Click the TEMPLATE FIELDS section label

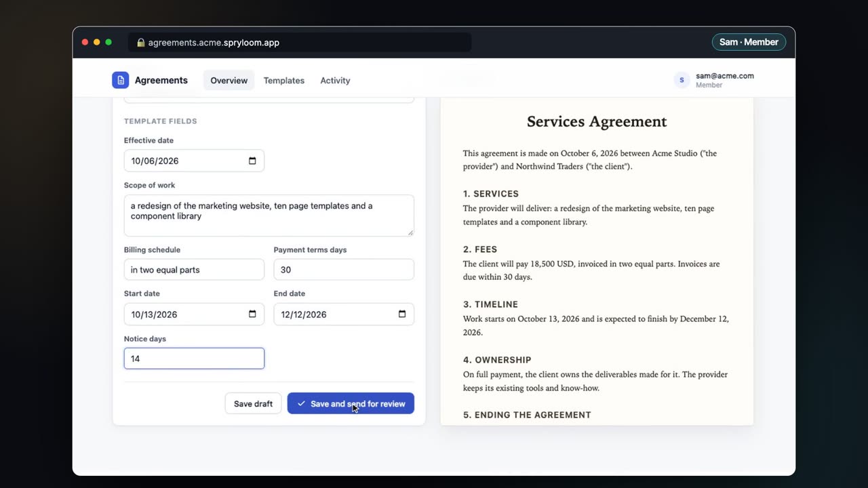[x=161, y=121]
